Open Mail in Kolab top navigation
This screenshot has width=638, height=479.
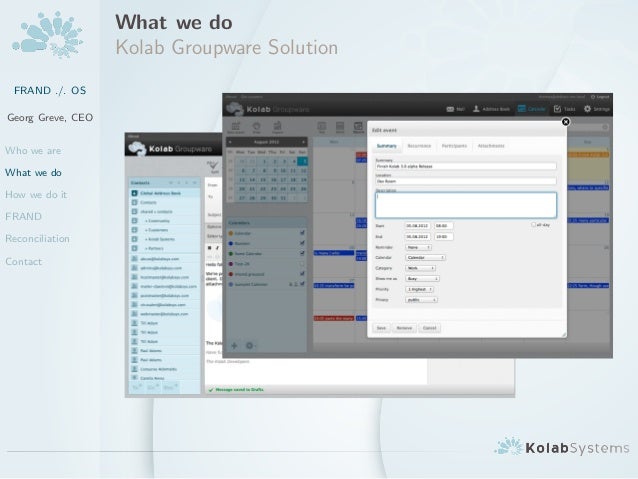[456, 109]
